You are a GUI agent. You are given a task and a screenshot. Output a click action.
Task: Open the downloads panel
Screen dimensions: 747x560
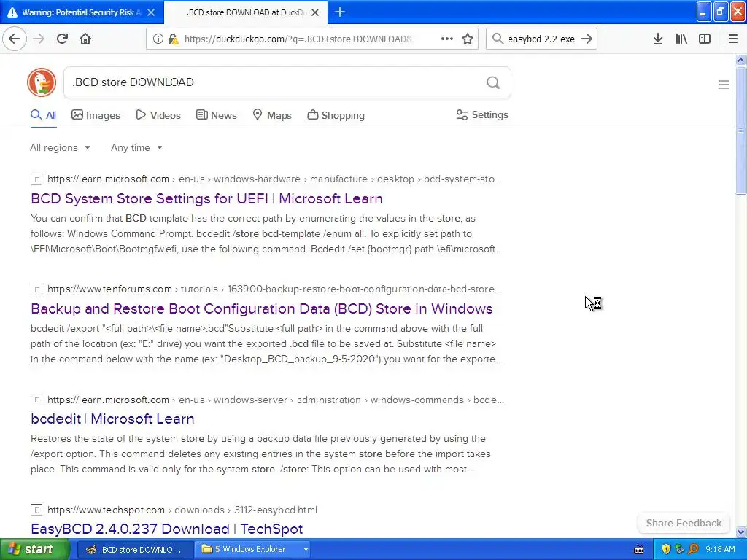[x=658, y=39]
